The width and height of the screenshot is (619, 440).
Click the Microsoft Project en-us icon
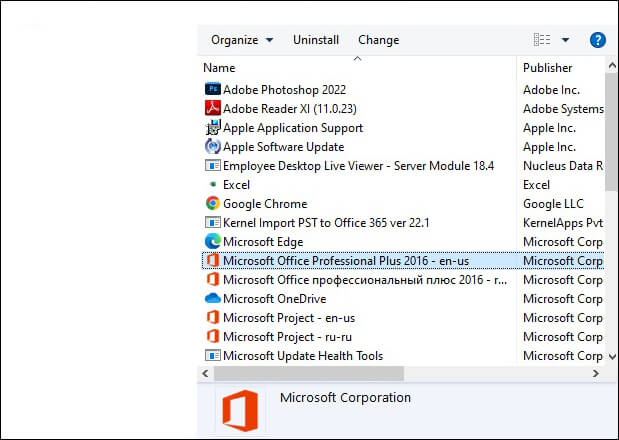tap(212, 318)
